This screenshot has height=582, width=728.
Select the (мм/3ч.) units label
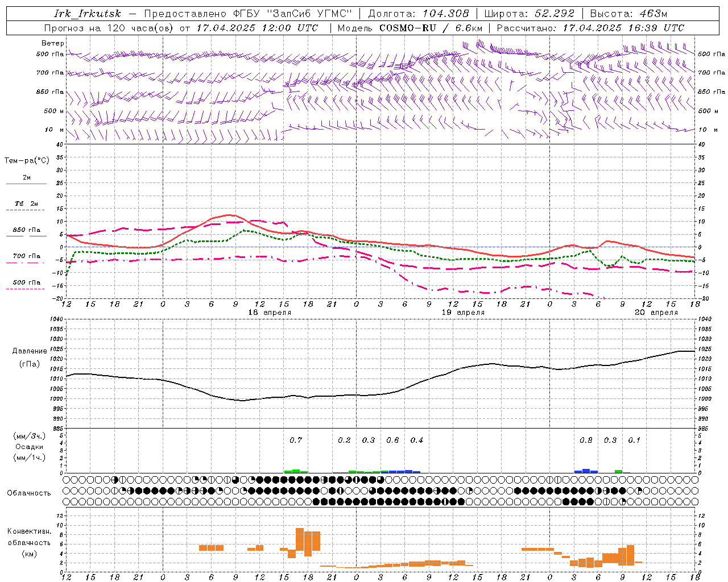[29, 436]
